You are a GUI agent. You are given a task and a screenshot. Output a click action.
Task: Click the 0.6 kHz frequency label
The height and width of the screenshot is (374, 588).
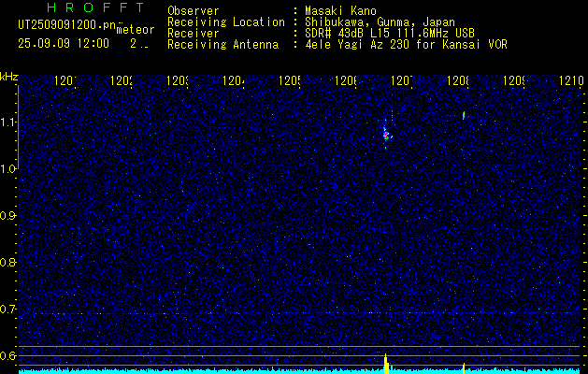tap(8, 355)
